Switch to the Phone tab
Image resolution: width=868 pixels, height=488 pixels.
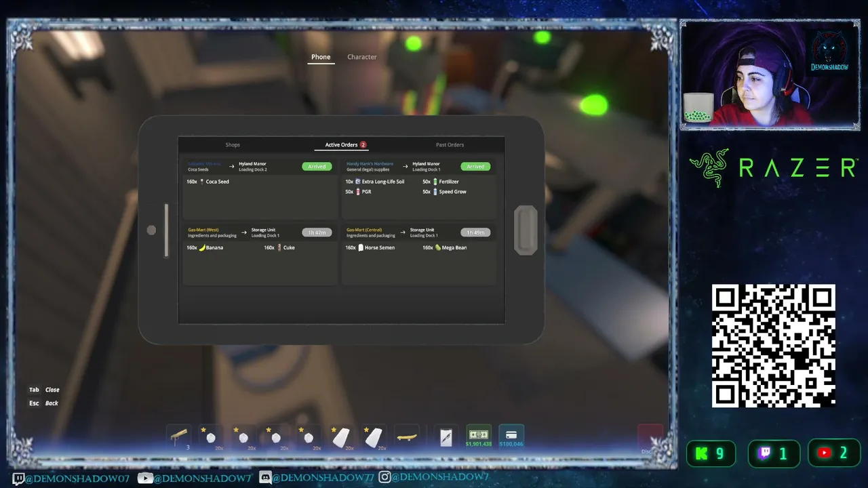tap(321, 57)
